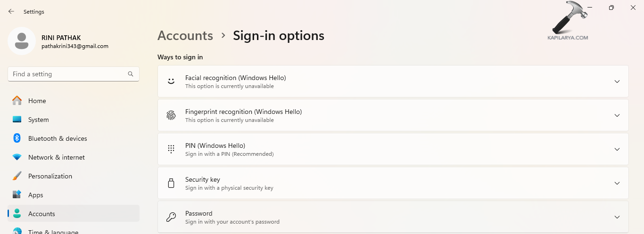Click the Bluetooth icon in sidebar
644x234 pixels.
coord(17,138)
